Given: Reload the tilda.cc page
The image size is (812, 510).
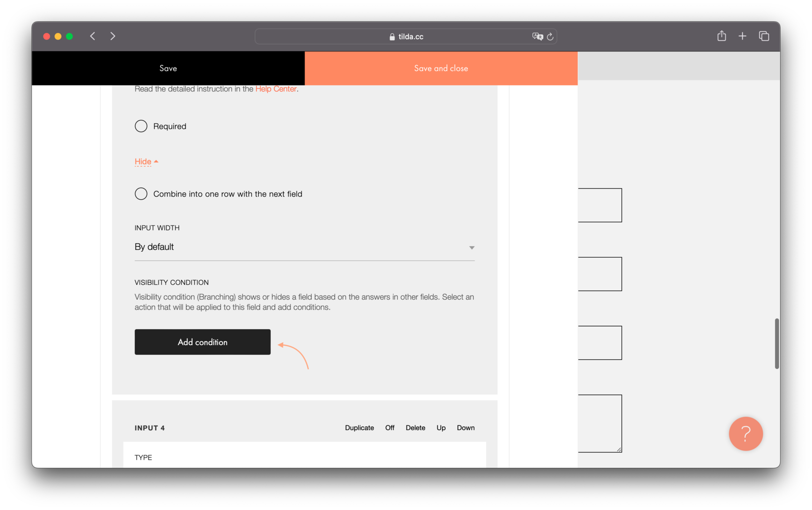Looking at the screenshot, I should pos(551,36).
